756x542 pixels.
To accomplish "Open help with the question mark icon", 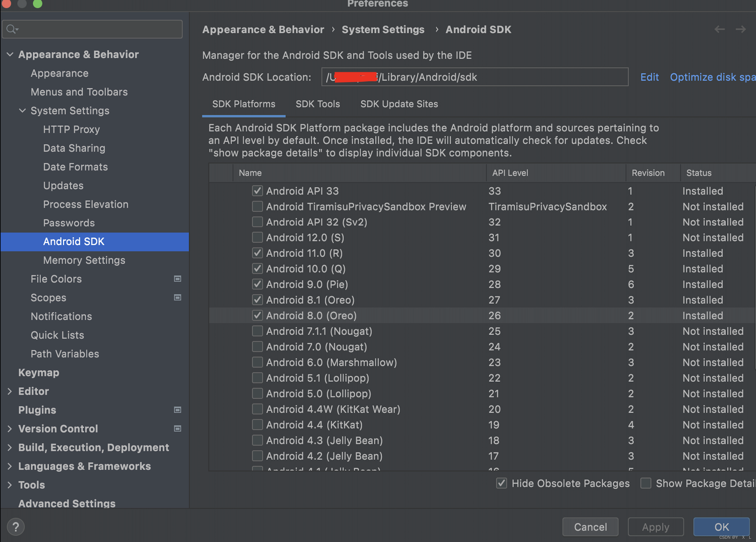I will pos(16,527).
